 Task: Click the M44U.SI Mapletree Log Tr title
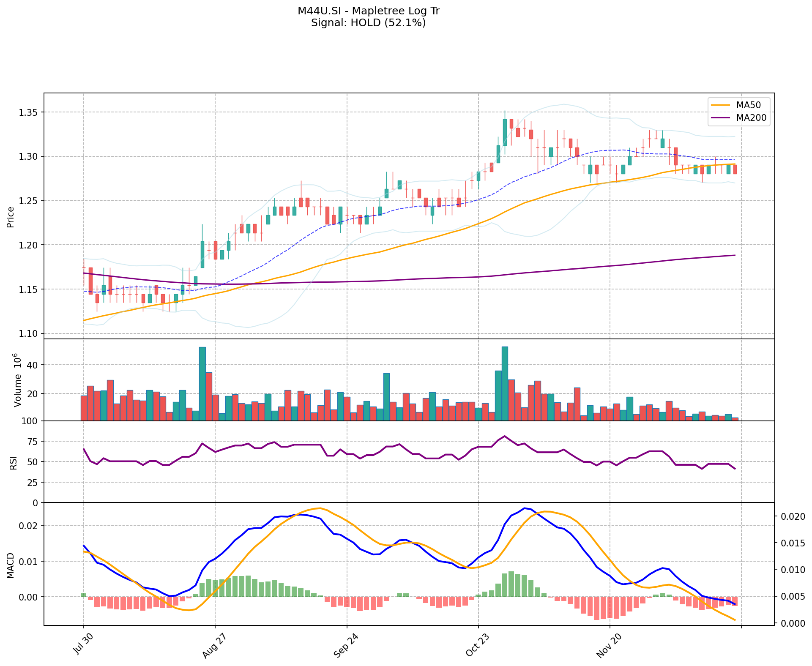coord(368,11)
